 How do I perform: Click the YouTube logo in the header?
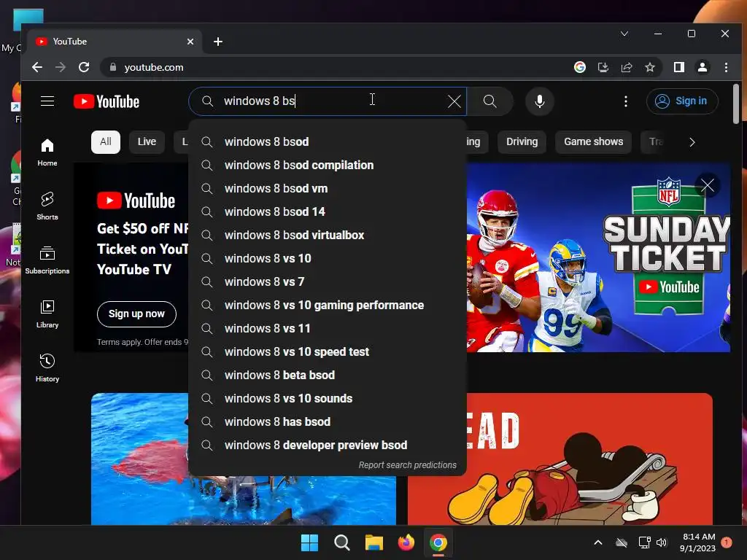107,101
